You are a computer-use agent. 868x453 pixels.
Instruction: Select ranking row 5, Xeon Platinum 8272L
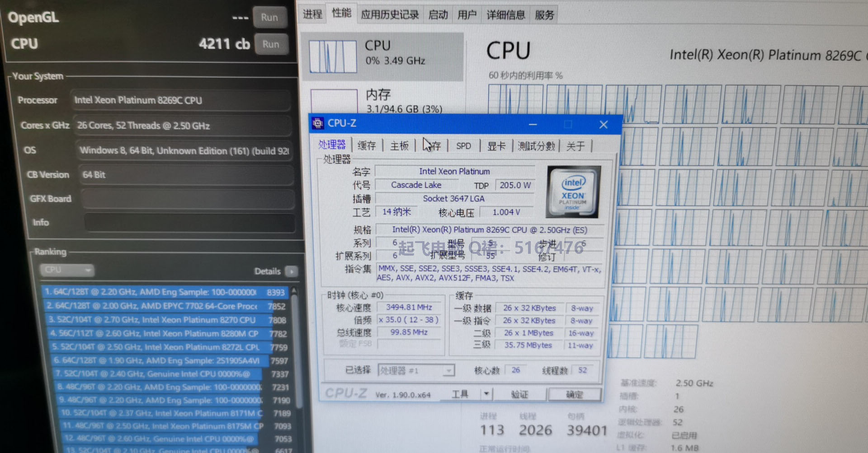(170, 347)
